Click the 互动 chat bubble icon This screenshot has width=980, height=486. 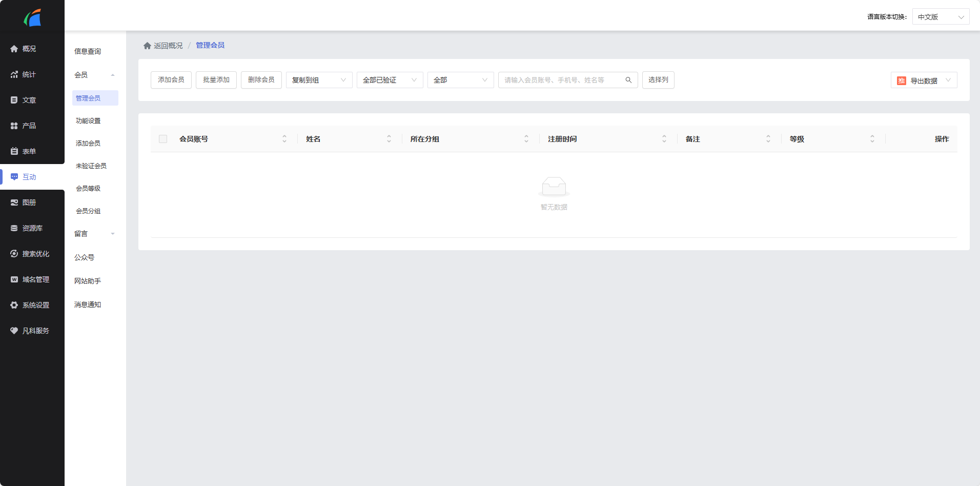click(14, 177)
